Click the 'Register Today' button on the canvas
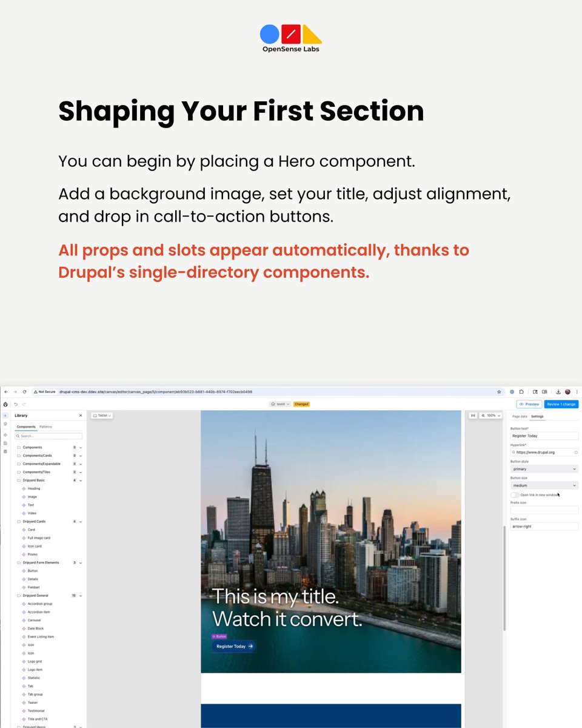This screenshot has width=582, height=728. 234,647
